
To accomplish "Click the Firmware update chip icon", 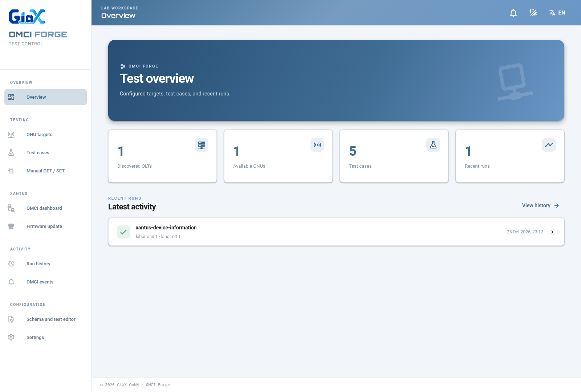I will click(x=11, y=226).
